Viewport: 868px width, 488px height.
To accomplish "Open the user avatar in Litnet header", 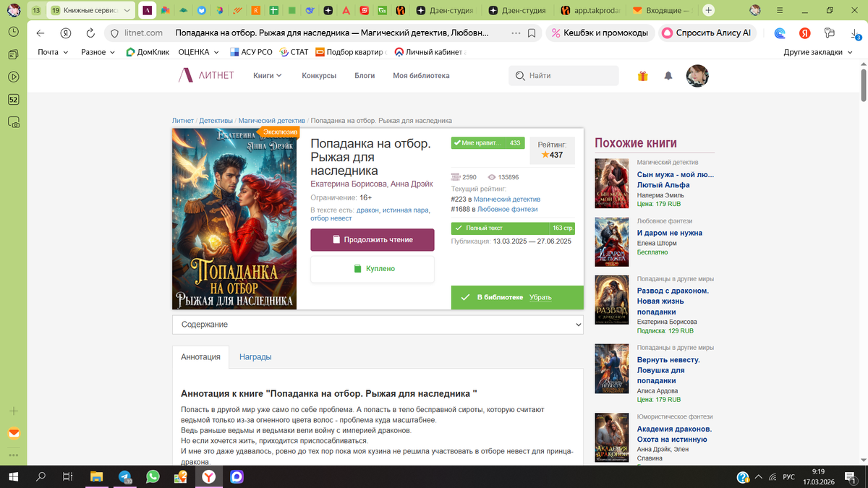I will pos(697,76).
